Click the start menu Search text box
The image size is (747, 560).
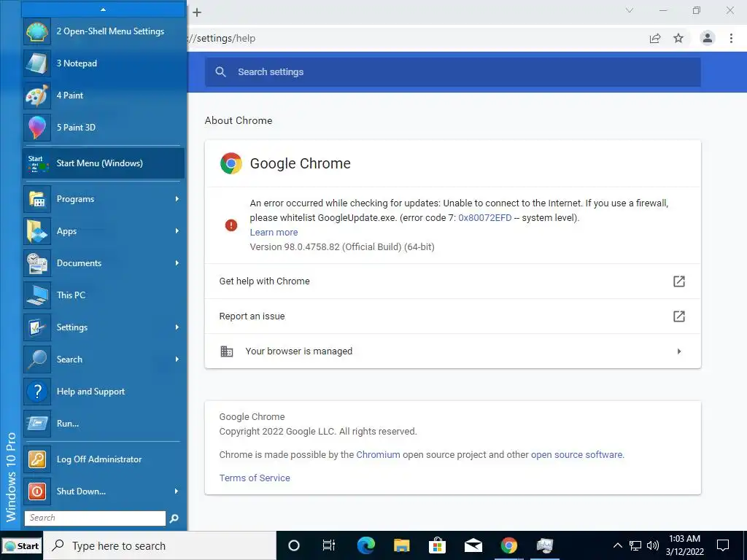click(96, 518)
